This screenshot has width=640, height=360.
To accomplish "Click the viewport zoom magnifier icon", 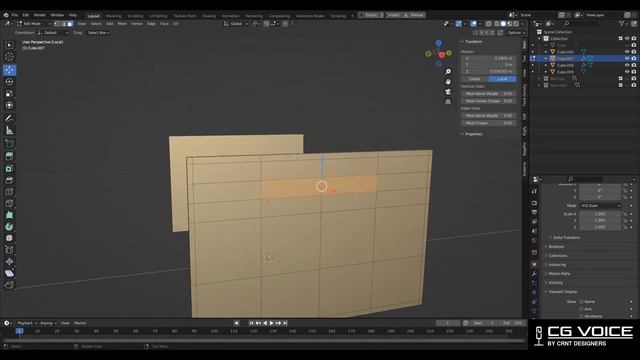I will 448,72.
